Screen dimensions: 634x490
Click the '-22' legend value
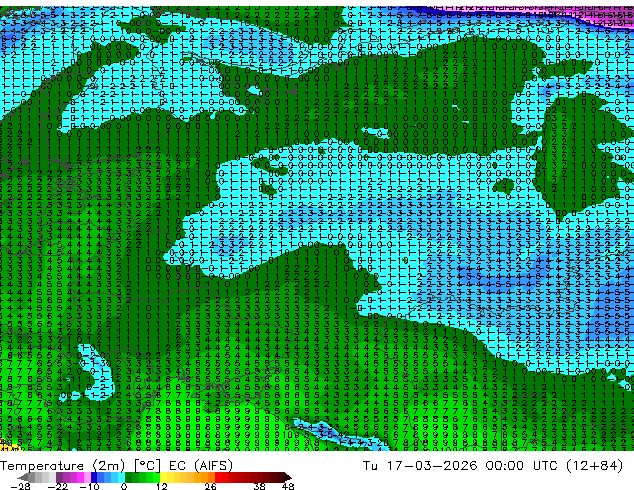(x=57, y=486)
